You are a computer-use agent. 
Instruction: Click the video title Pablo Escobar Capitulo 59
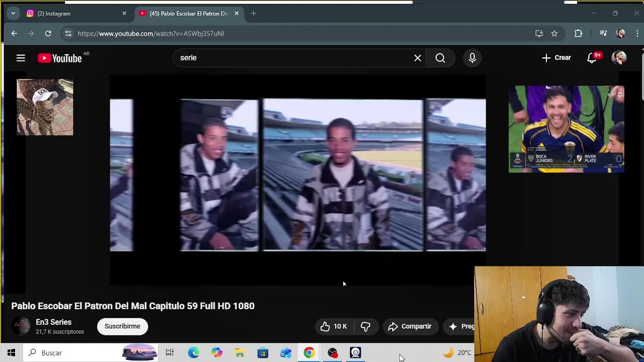pos(133,306)
